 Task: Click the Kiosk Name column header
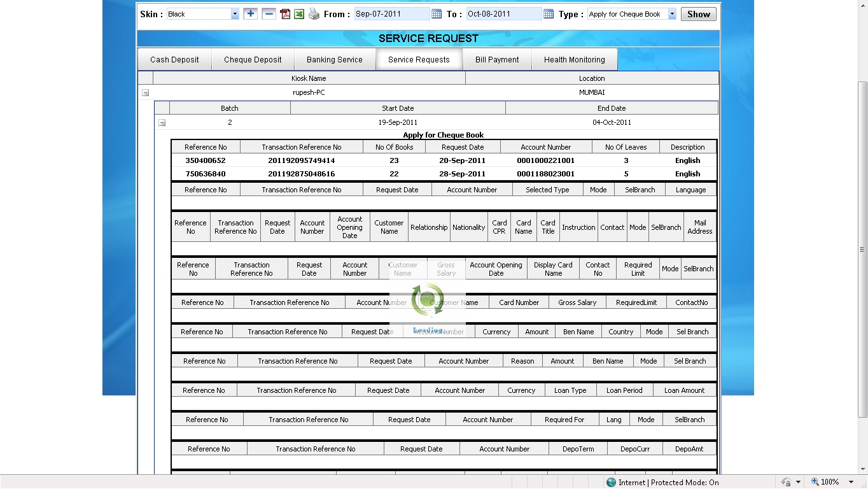(x=309, y=78)
